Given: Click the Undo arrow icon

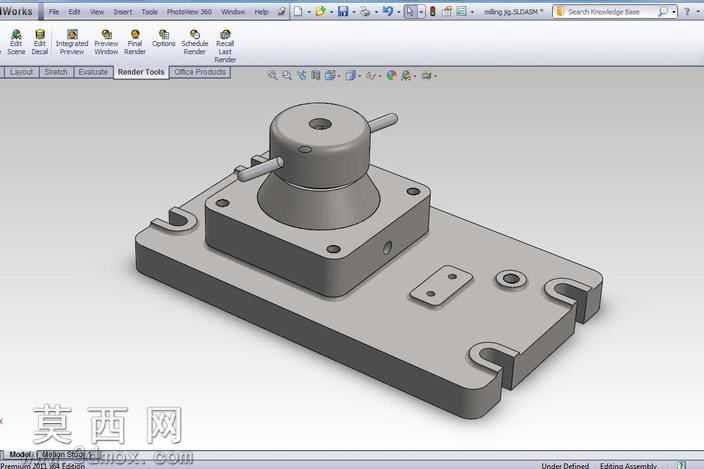Looking at the screenshot, I should [388, 12].
